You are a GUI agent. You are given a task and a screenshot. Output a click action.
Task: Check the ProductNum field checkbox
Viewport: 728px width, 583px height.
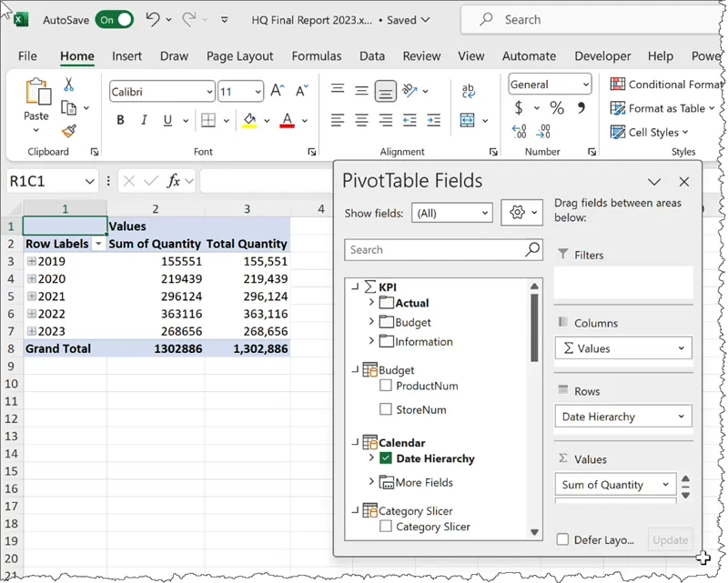[386, 386]
